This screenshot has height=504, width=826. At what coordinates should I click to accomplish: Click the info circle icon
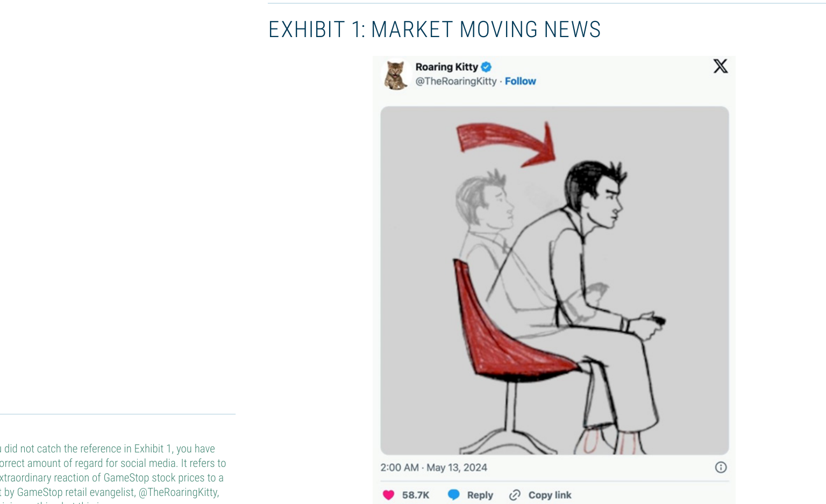(721, 467)
